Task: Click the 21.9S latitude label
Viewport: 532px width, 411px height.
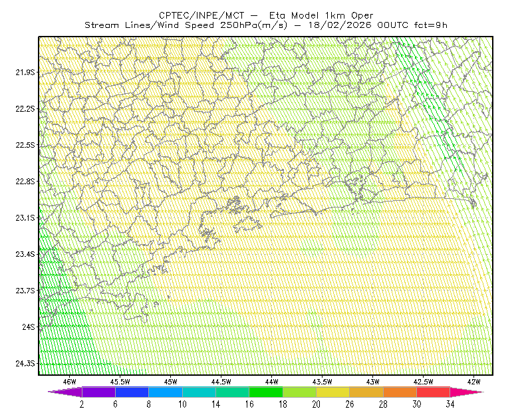Action: [x=25, y=72]
